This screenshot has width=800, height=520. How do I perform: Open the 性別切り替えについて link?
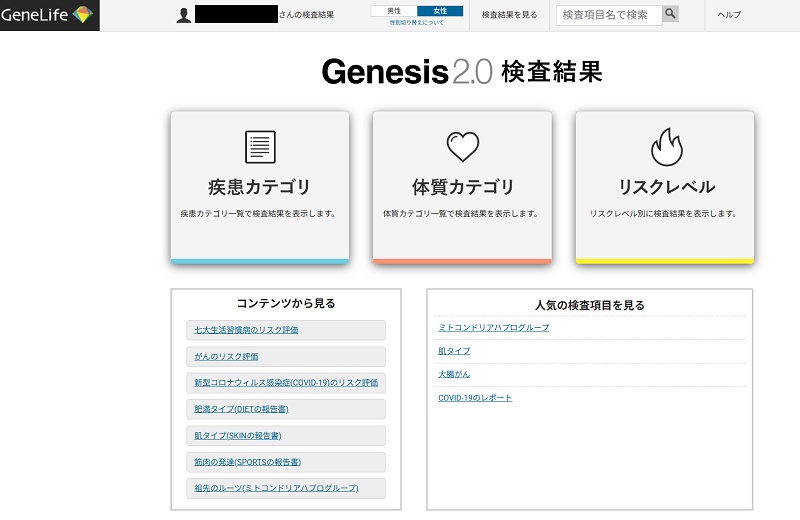pos(416,23)
